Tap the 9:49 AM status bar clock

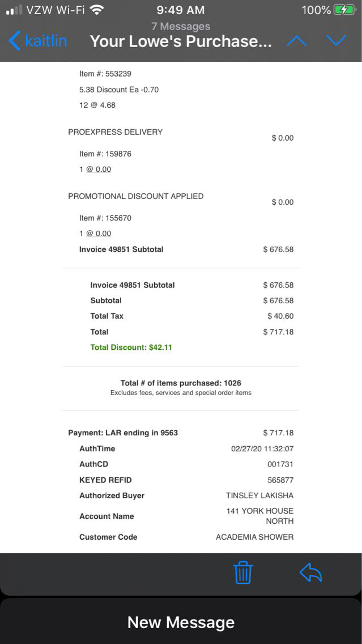tap(181, 10)
